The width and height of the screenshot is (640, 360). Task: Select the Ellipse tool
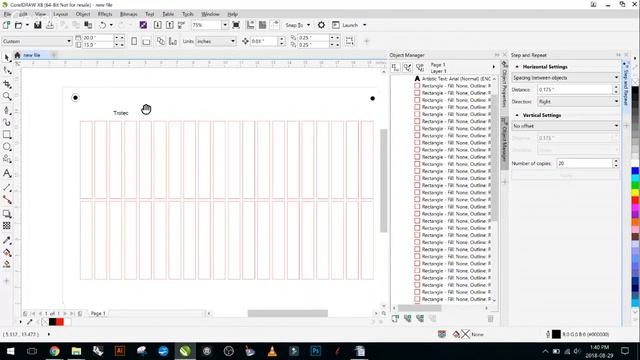point(7,147)
